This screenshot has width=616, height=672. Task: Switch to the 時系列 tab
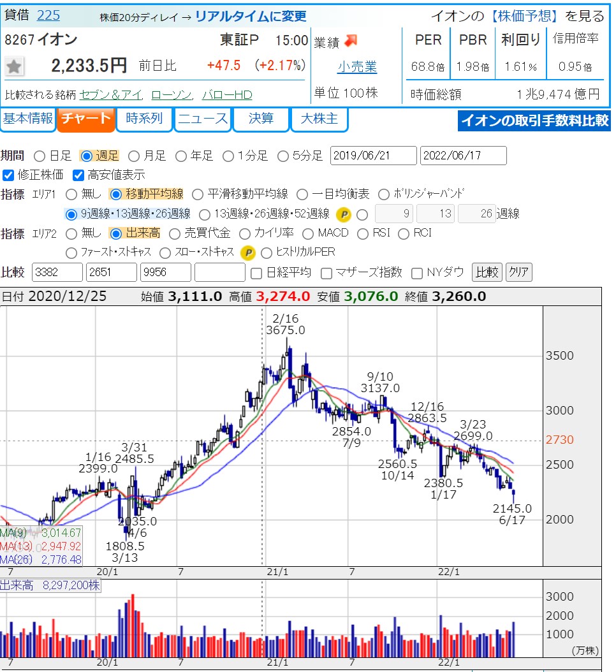point(144,119)
